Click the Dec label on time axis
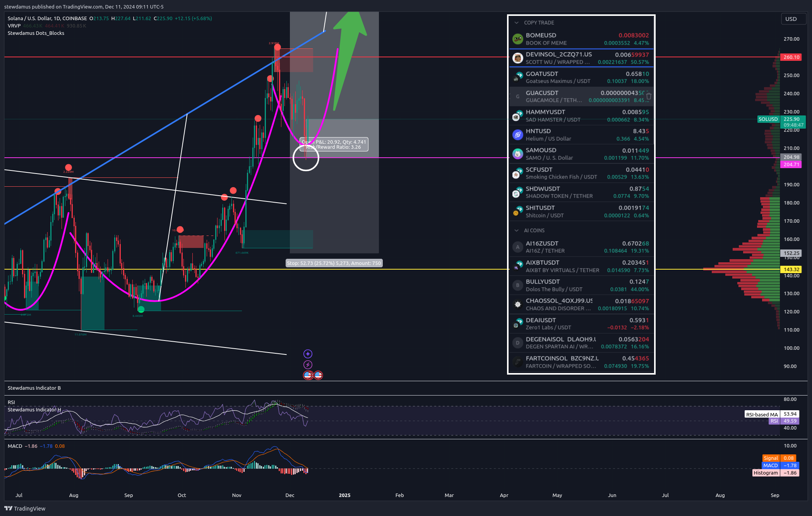This screenshot has height=516, width=812. (290, 495)
